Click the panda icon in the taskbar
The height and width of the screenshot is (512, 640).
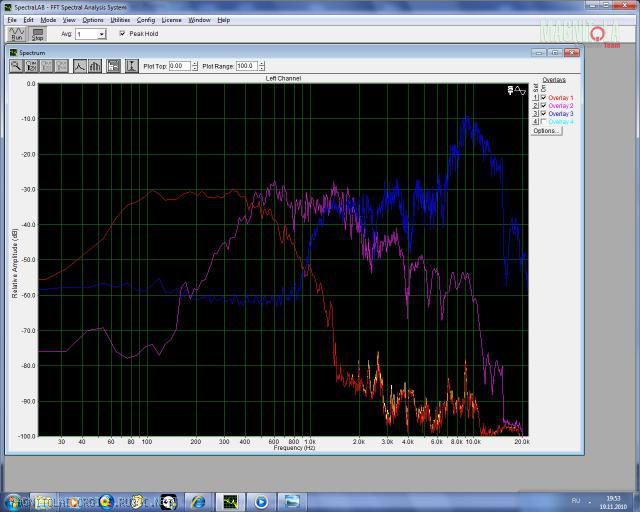click(x=168, y=502)
